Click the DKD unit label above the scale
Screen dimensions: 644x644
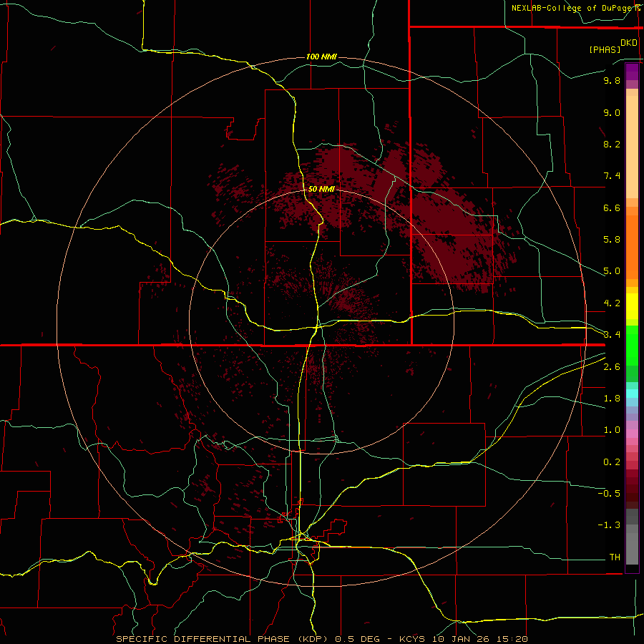coord(629,43)
